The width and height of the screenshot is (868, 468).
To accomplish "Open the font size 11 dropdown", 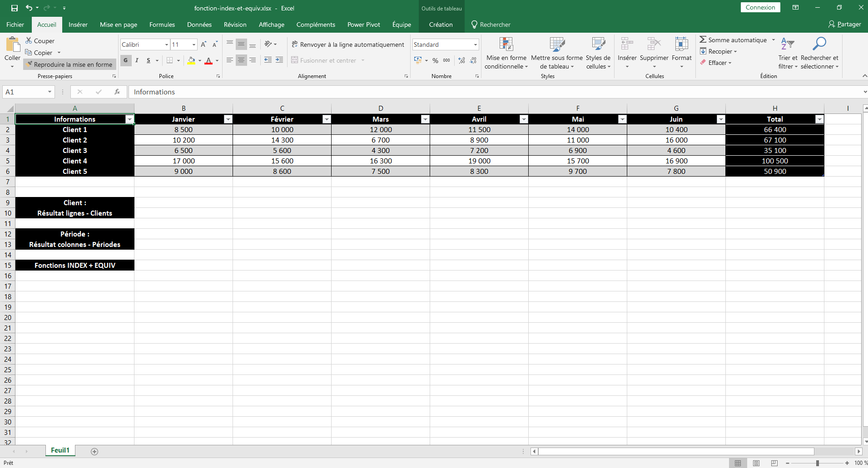I will pos(194,44).
